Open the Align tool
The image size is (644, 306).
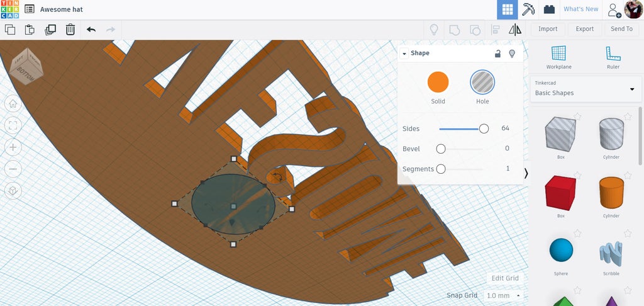click(496, 30)
